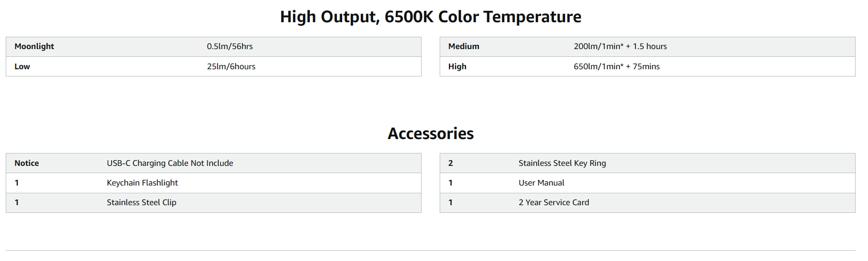Click the Accessories section heading

430,134
